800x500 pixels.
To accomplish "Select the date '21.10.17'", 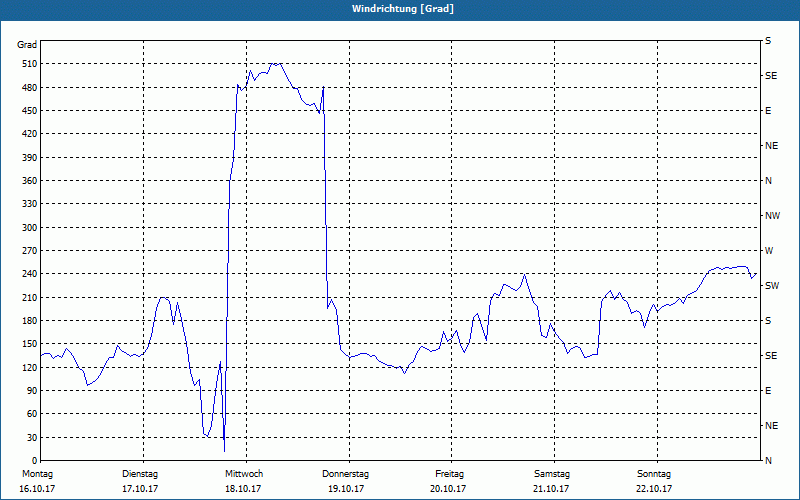I will pyautogui.click(x=551, y=489).
